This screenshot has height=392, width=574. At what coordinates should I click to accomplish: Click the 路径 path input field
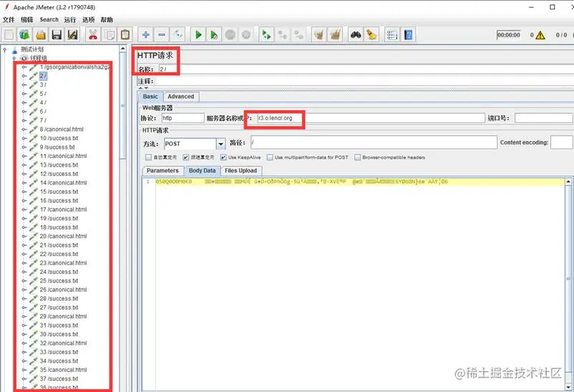(x=374, y=142)
